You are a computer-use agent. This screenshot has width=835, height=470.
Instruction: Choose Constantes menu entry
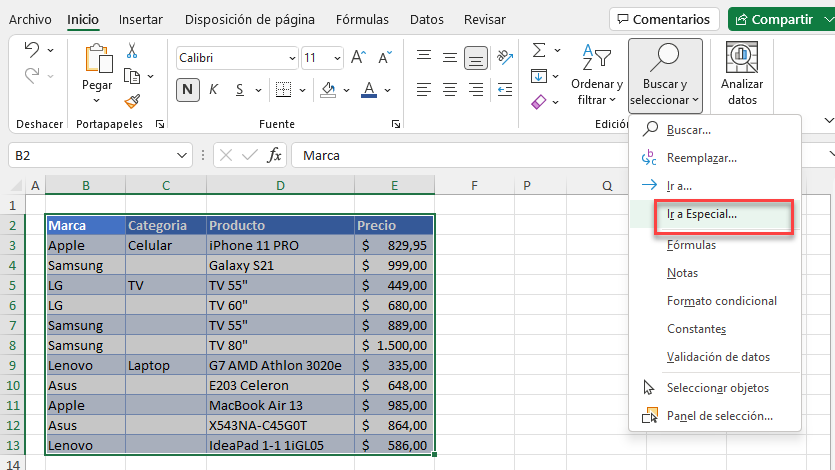715,329
